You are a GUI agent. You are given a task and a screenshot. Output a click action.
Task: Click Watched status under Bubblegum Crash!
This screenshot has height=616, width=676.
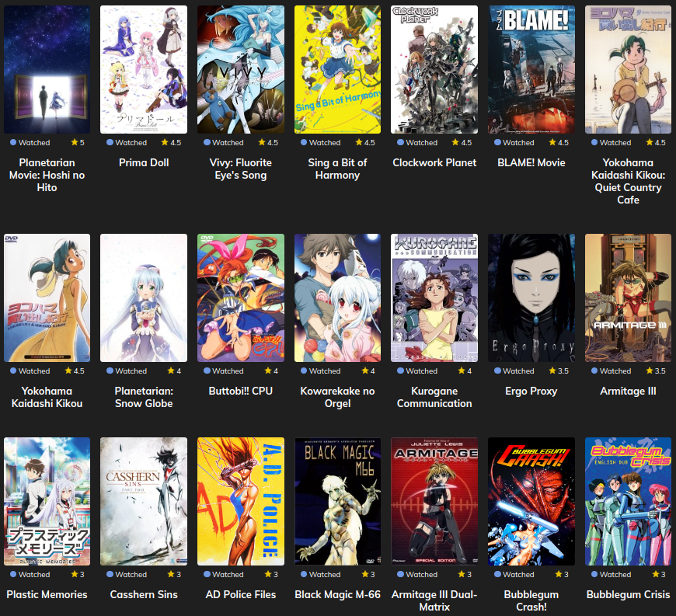[514, 574]
